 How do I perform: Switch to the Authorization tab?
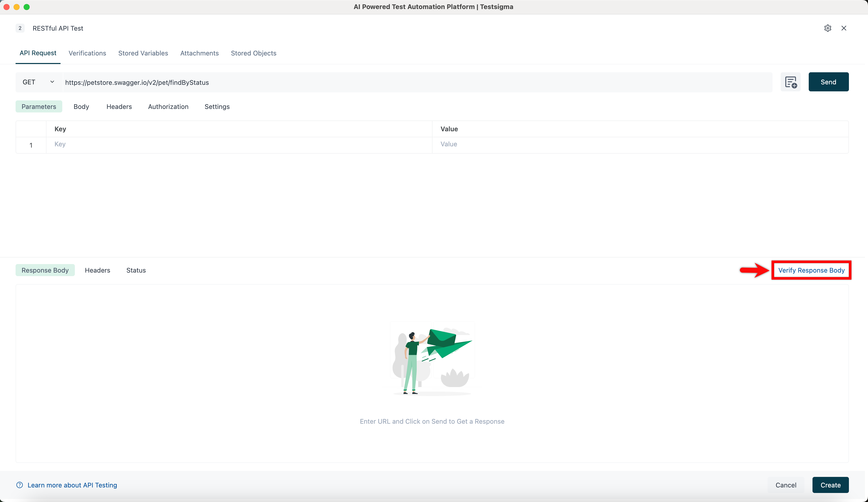(x=168, y=107)
